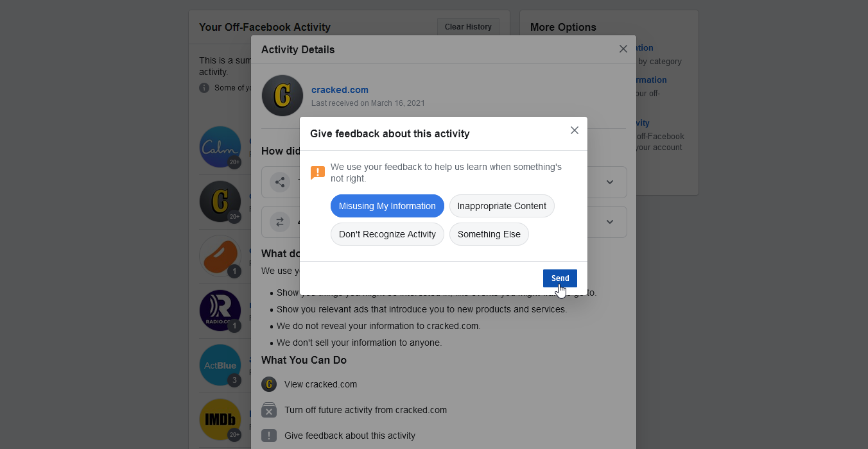868x449 pixels.
Task: Click the Last received on March 16, 2021 text
Action: coord(368,103)
